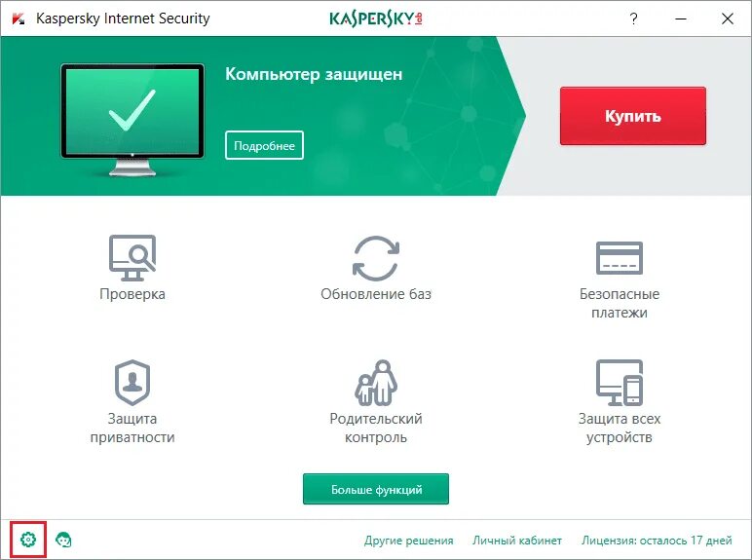Viewport: 752px width, 560px height.
Task: Click the Обновление баз label text
Action: click(x=376, y=294)
